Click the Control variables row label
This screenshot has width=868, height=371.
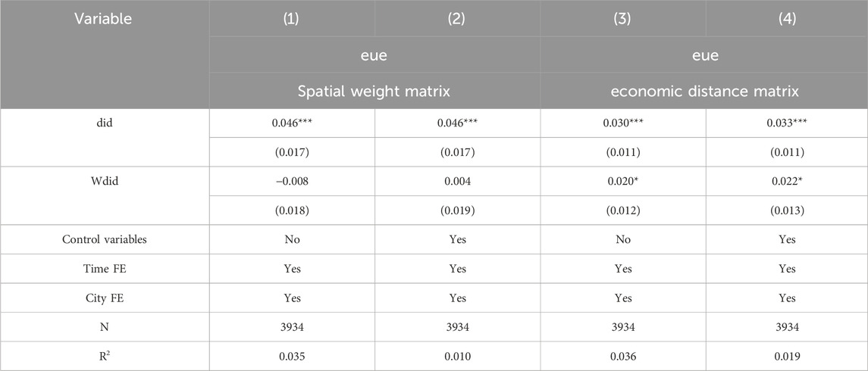tap(103, 239)
